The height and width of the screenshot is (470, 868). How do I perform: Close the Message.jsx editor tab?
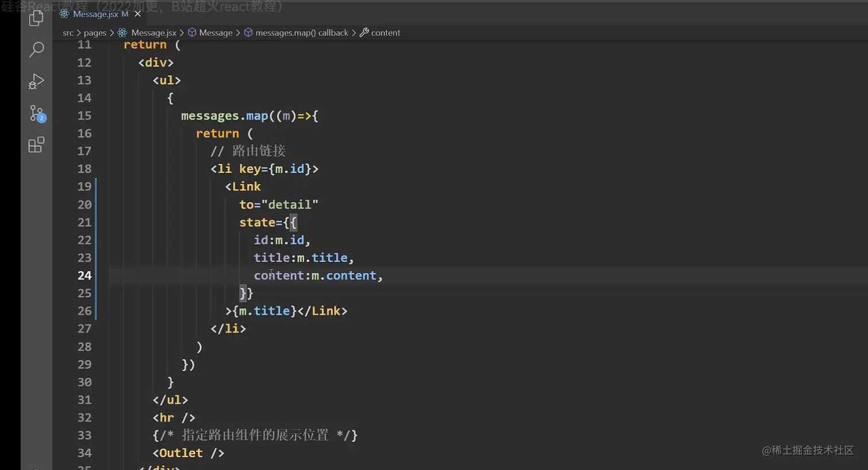[x=137, y=14]
